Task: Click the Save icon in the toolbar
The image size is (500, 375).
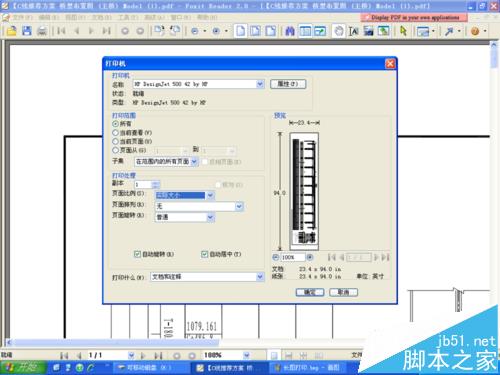Action: tap(27, 31)
